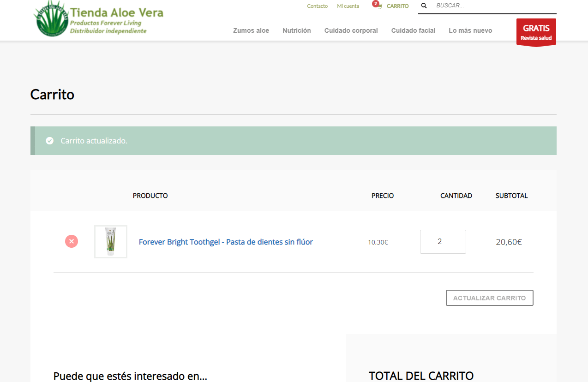Screen dimensions: 588x382
Task: Click the ACTUALIZAR CARRITO button
Action: (x=490, y=298)
